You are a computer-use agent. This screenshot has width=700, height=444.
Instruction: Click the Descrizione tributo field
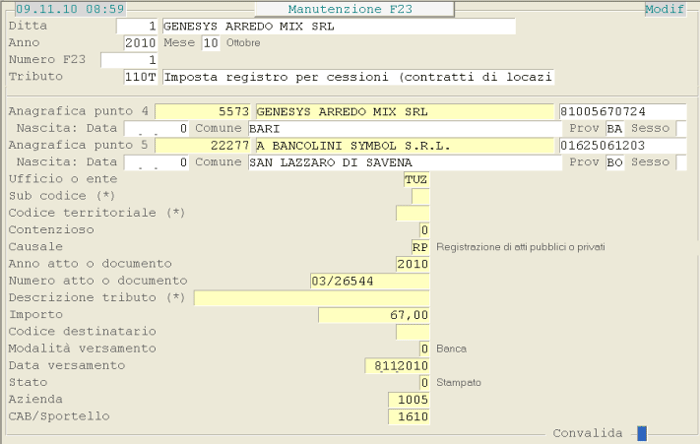pyautogui.click(x=311, y=298)
